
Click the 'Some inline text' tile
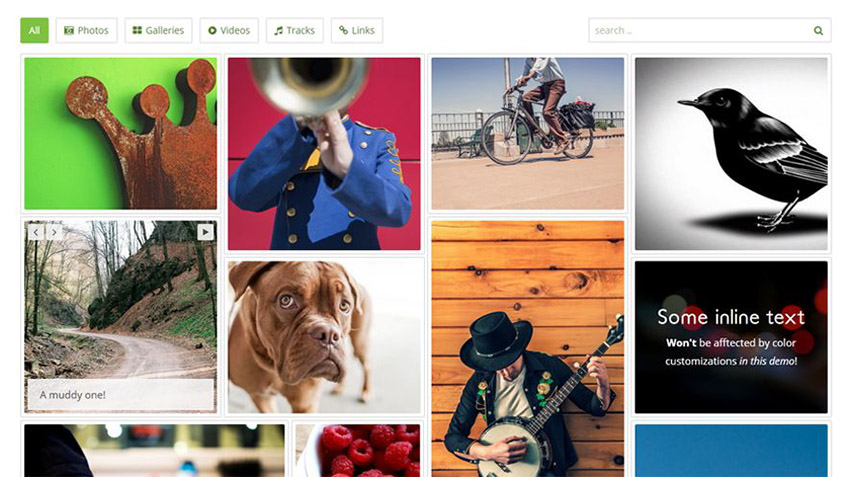tap(731, 337)
